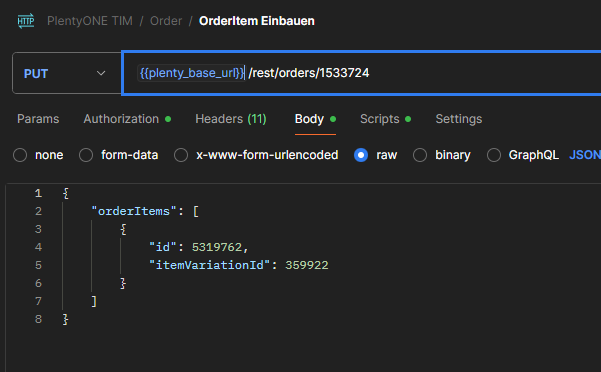This screenshot has height=372, width=601.
Task: Select the binary body type
Action: point(420,155)
